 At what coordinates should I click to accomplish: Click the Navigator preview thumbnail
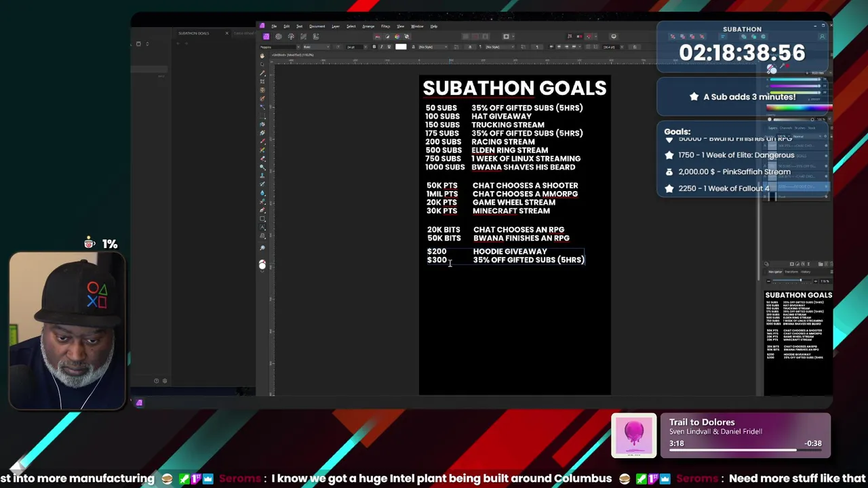tap(798, 342)
